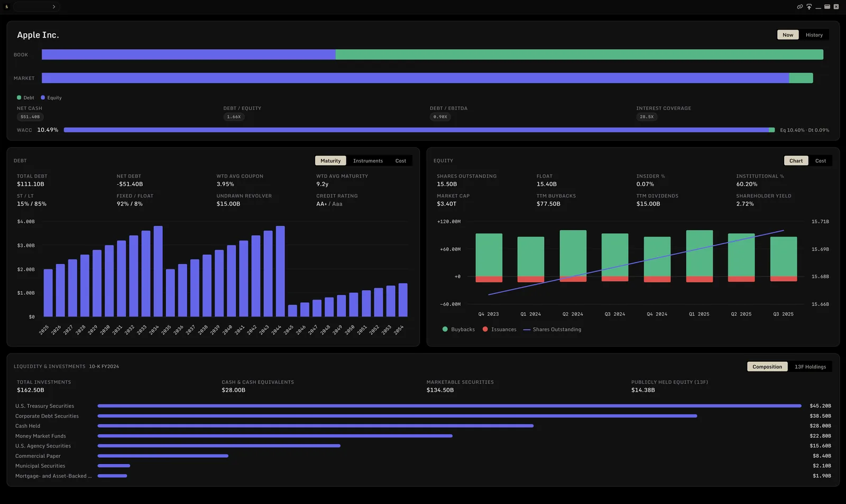Viewport: 846px width, 504px height.
Task: Click the purple equity segment of the BOOK bar
Action: pyautogui.click(x=189, y=54)
